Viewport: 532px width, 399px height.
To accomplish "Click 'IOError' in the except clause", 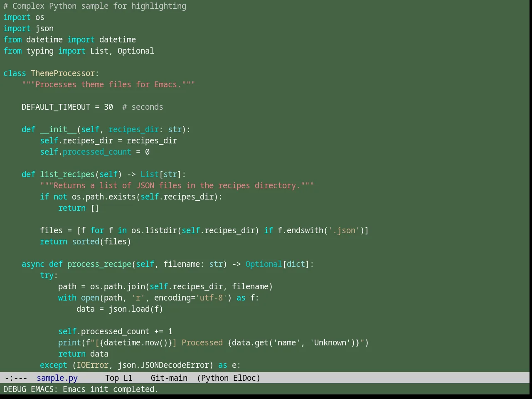I will pos(92,365).
